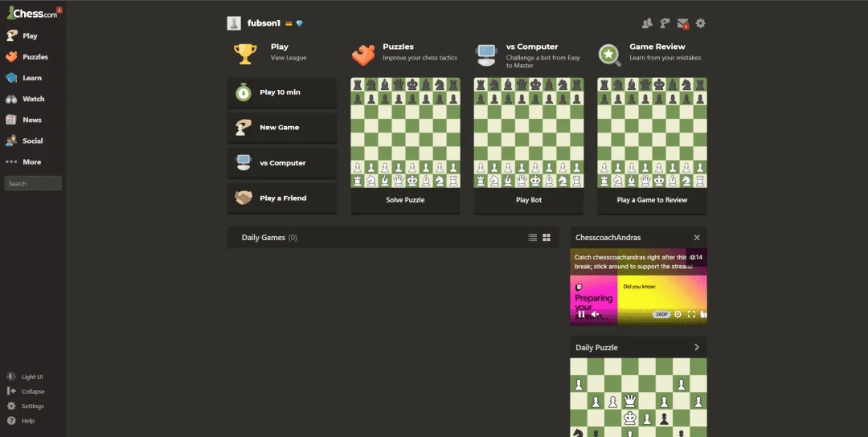Expand the More menu in sidebar
The height and width of the screenshot is (437, 868).
click(24, 162)
